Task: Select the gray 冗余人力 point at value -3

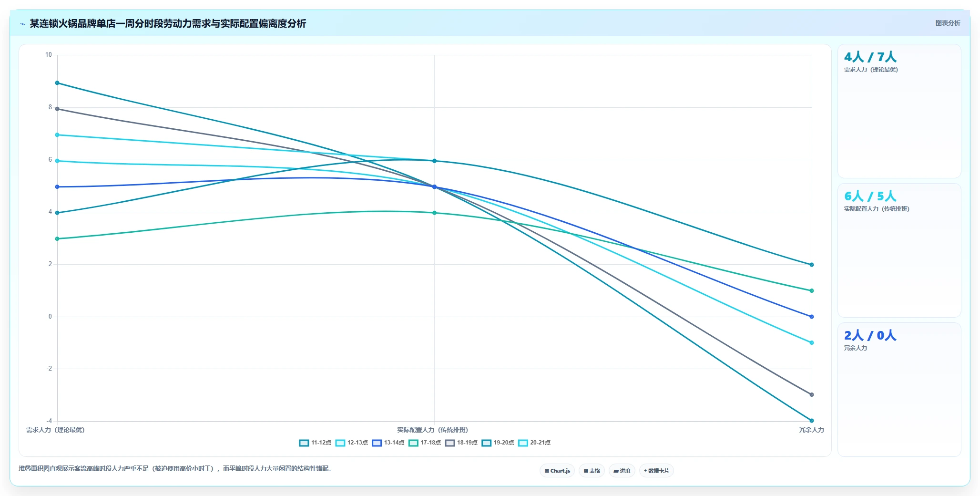Action: click(812, 394)
